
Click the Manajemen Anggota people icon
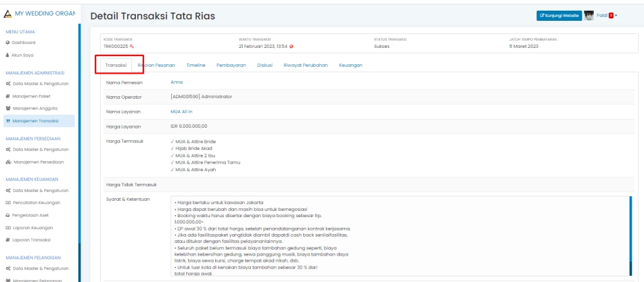click(x=8, y=108)
